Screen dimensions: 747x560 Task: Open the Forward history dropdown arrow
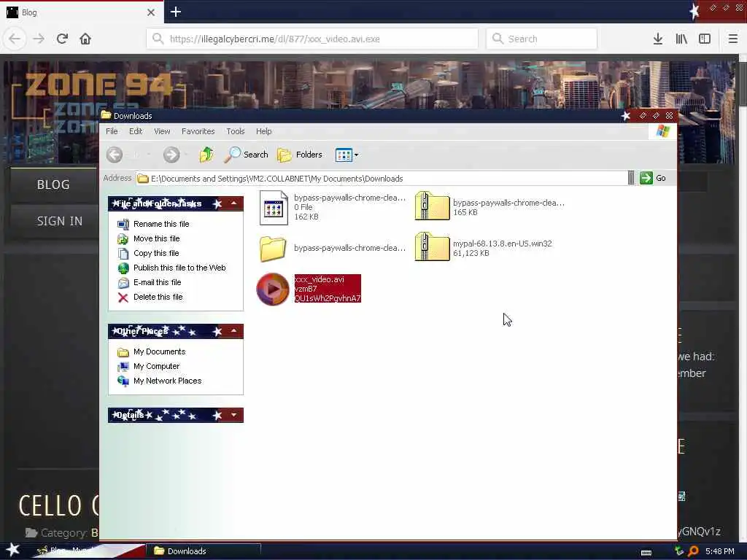(187, 155)
